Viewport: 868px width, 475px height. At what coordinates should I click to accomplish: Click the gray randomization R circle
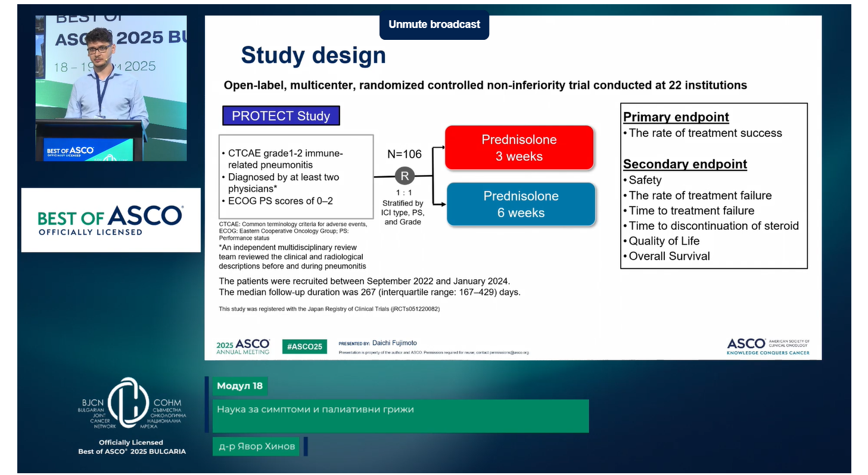pyautogui.click(x=405, y=176)
